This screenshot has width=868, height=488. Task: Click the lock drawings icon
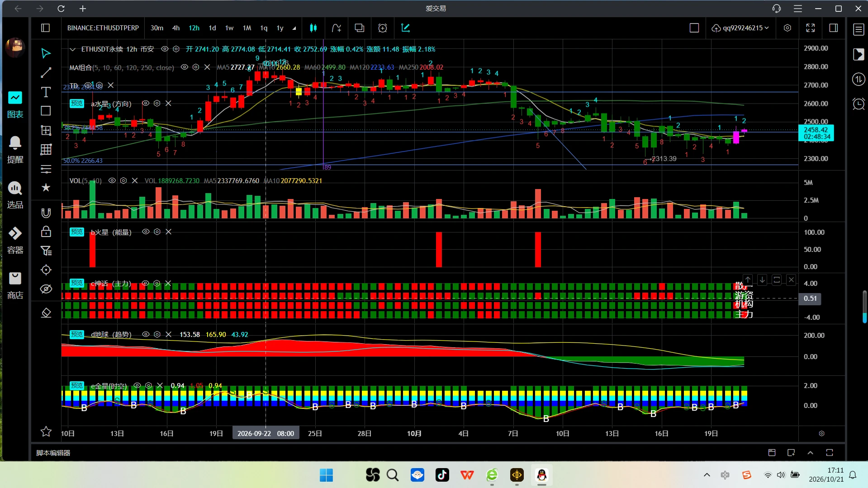click(x=46, y=232)
